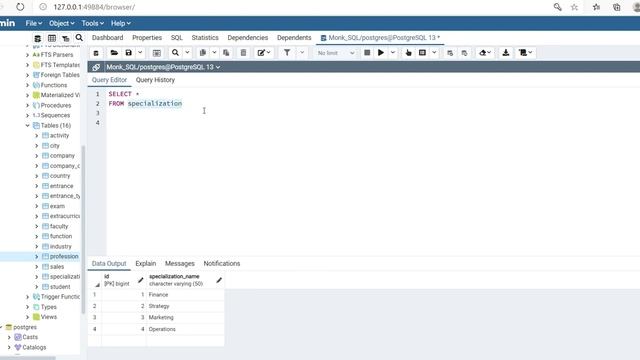The height and width of the screenshot is (360, 640).
Task: Click the specialization_name column header
Action: (185, 280)
